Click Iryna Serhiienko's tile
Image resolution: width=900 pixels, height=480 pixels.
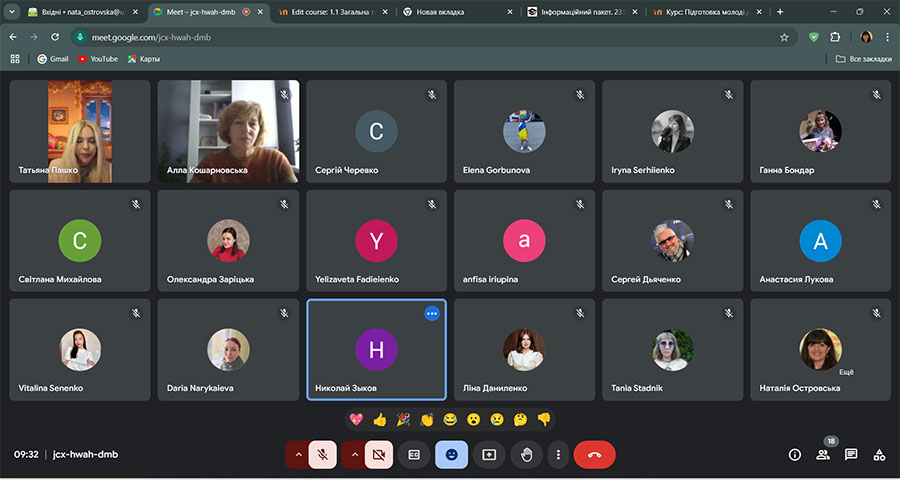673,131
